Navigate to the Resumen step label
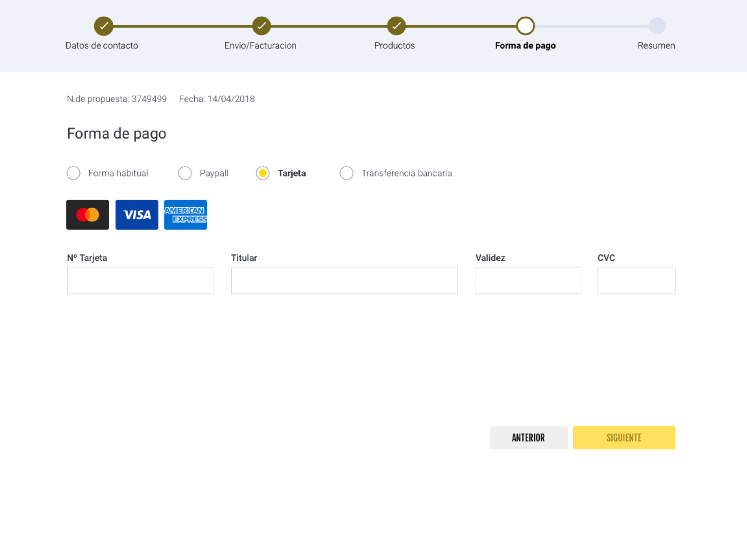The width and height of the screenshot is (747, 560). [656, 45]
